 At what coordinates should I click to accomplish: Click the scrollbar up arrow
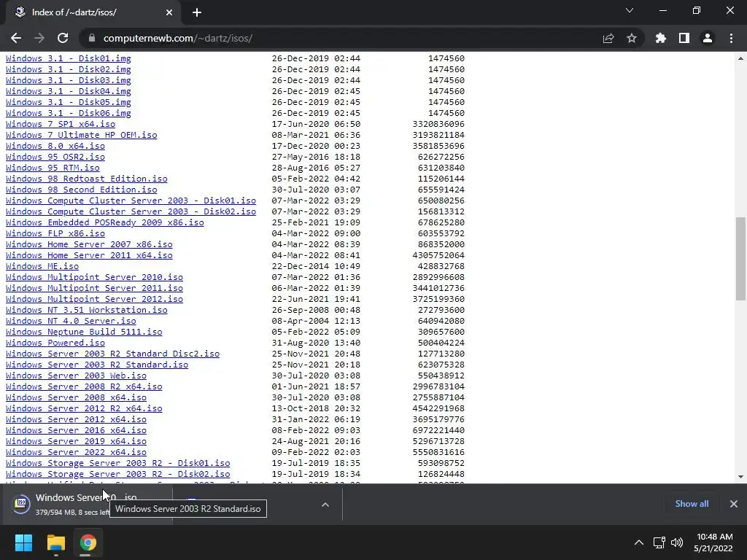[x=740, y=58]
